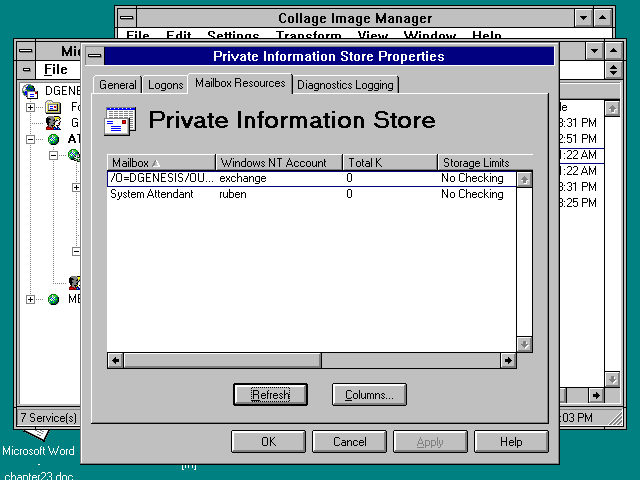The width and height of the screenshot is (640, 480).
Task: Open the Logons tab
Action: point(165,85)
